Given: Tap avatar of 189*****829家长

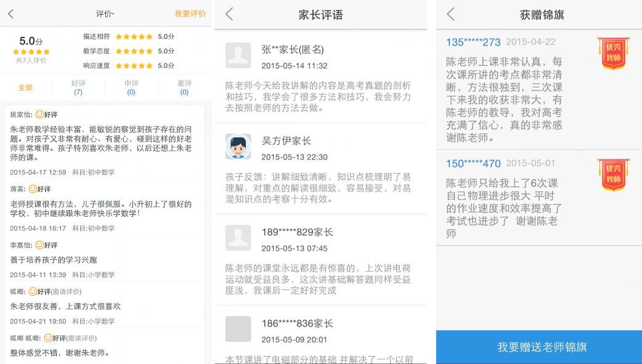Looking at the screenshot, I should (x=238, y=238).
